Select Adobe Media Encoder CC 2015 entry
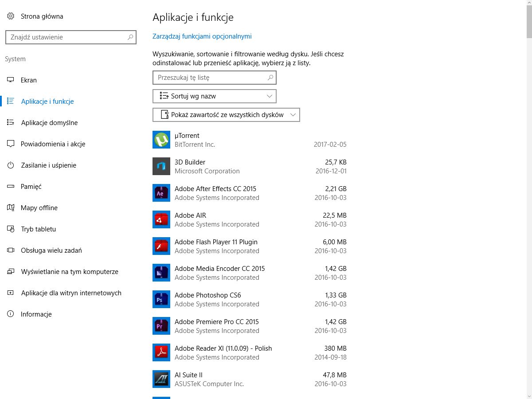Image resolution: width=532 pixels, height=399 pixels. pos(219,269)
